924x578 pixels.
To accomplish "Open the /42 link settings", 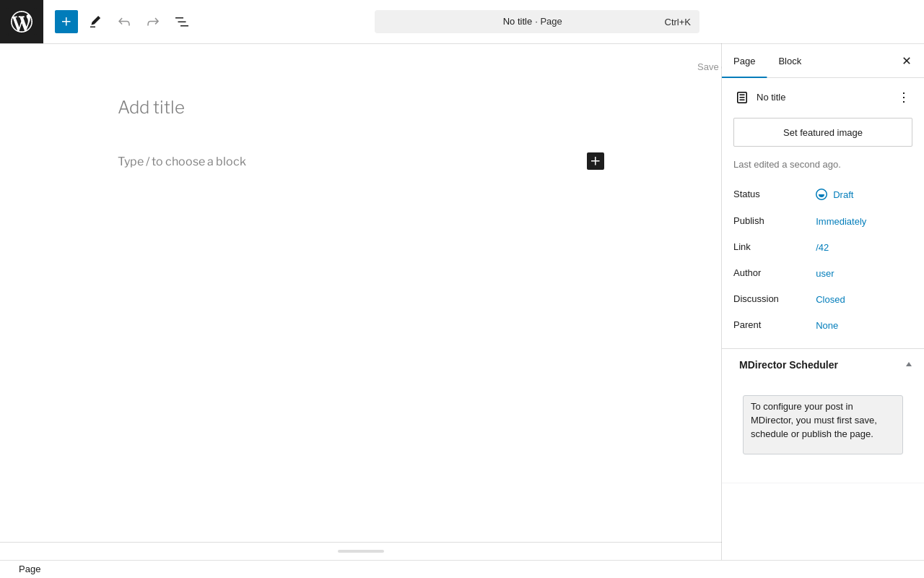I will 822,247.
